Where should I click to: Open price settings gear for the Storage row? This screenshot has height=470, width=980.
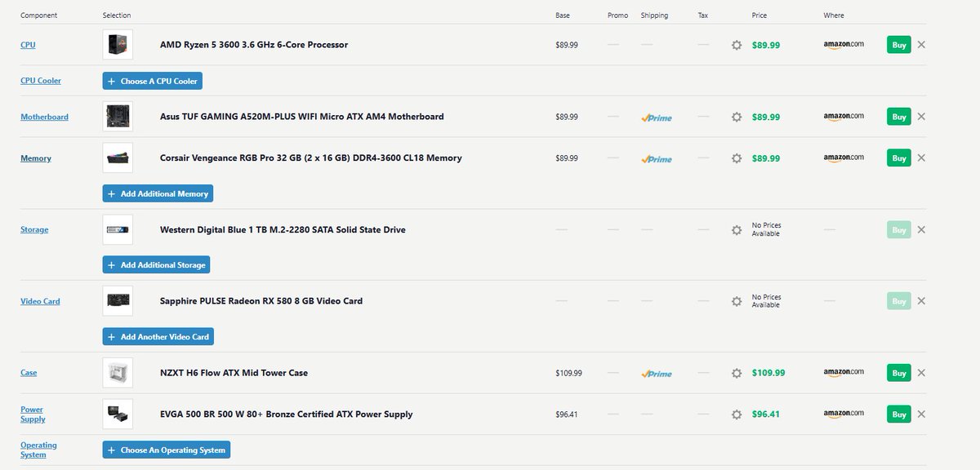[x=737, y=230]
